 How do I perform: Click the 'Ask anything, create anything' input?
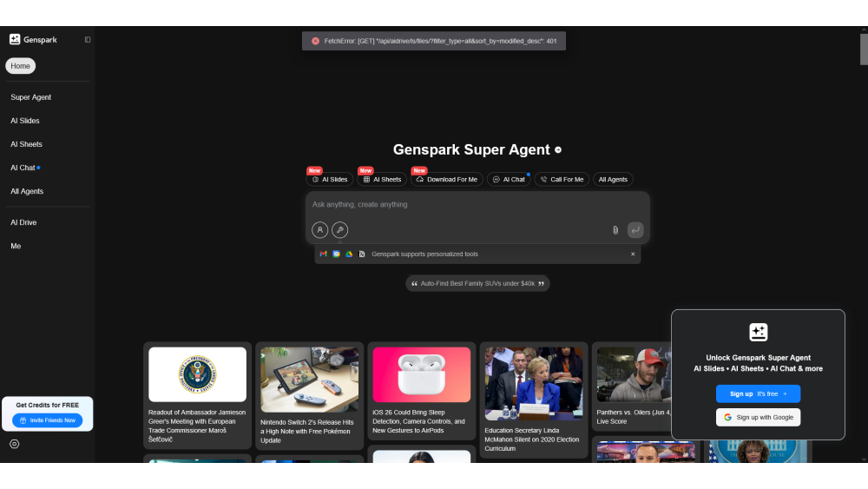(x=477, y=204)
